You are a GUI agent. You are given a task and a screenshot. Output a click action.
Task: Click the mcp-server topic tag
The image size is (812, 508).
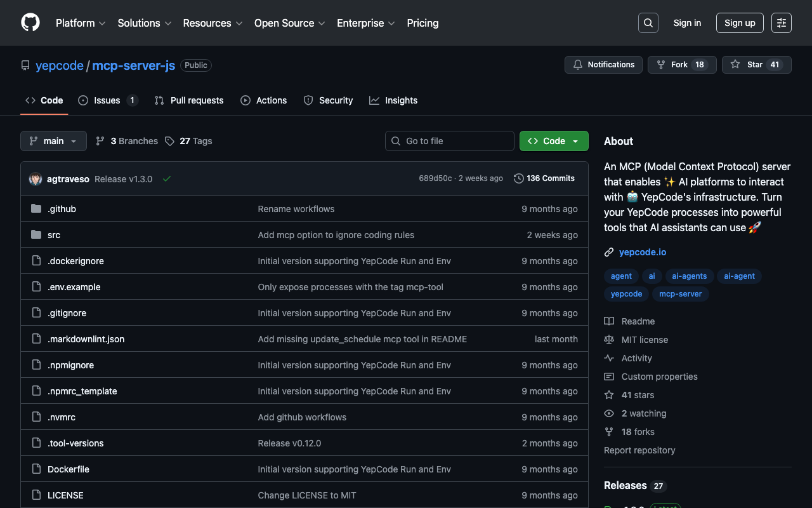680,294
